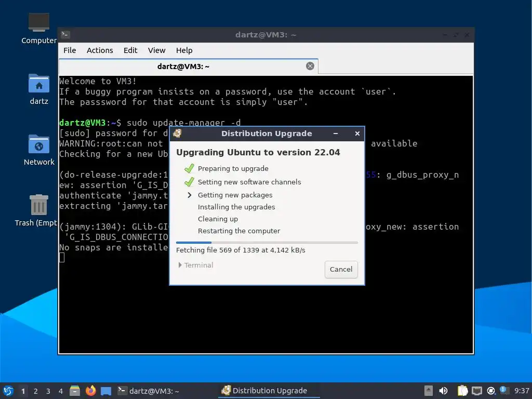532x399 pixels.
Task: Click the upgrade download progress bar
Action: (267, 243)
